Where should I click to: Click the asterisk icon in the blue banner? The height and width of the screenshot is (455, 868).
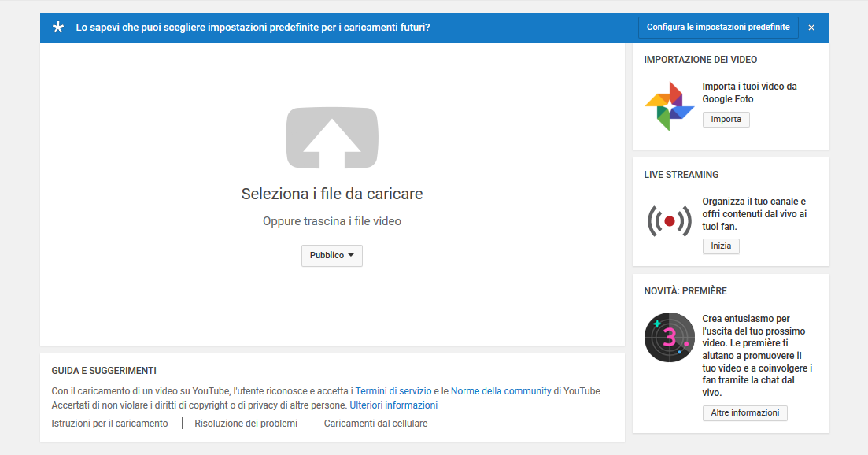[58, 28]
